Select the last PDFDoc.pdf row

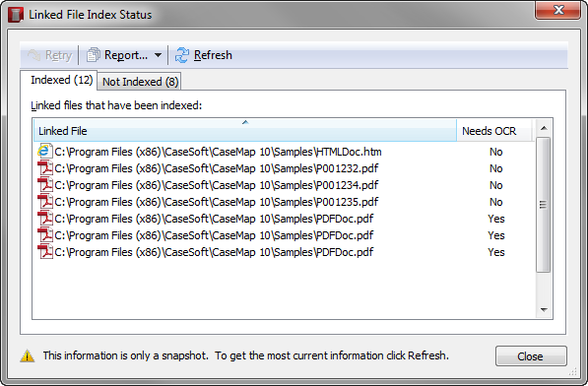(x=283, y=252)
